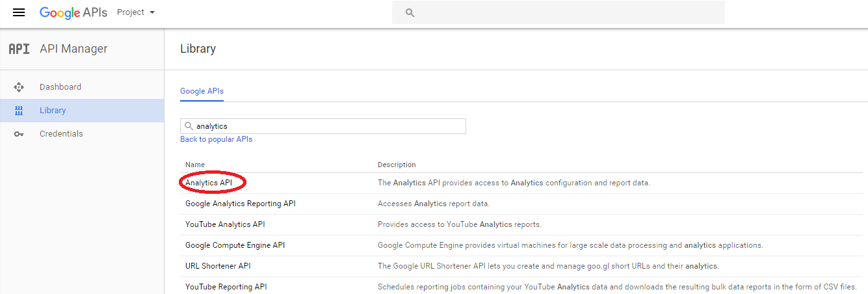
Task: Switch to the Google APIs tab
Action: point(202,91)
